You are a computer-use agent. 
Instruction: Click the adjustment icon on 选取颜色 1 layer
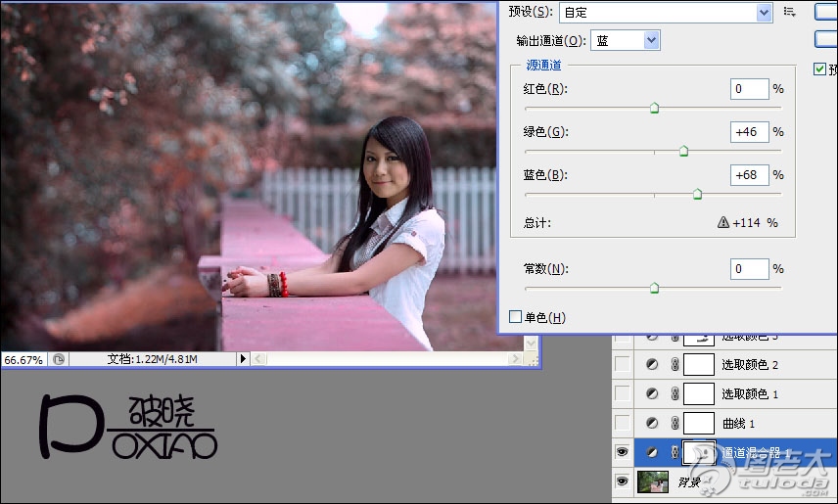[x=652, y=393]
